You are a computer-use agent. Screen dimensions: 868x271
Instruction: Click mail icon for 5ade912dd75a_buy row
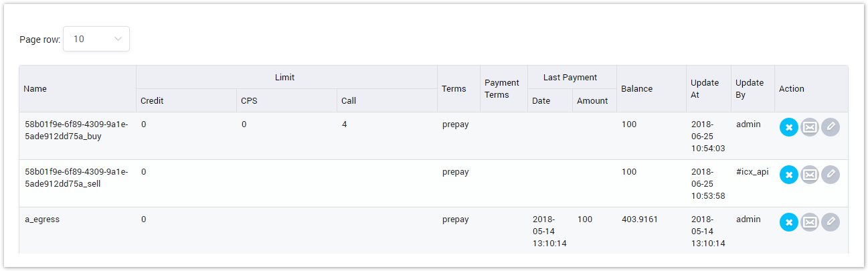[810, 127]
